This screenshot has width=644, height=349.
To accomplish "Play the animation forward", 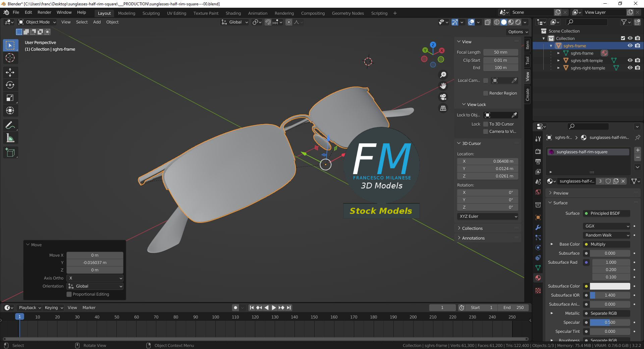I will tap(274, 307).
